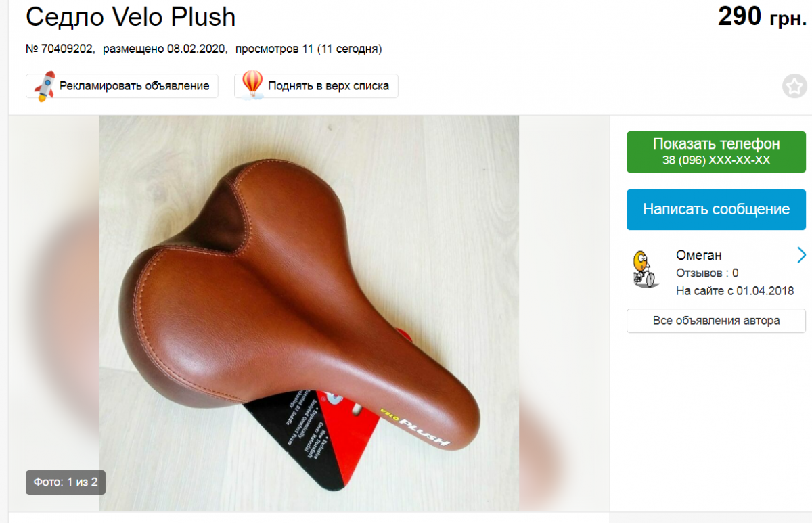812x523 pixels.
Task: Click the 'Фото: 1 из 2' counter badge
Action: (x=66, y=482)
